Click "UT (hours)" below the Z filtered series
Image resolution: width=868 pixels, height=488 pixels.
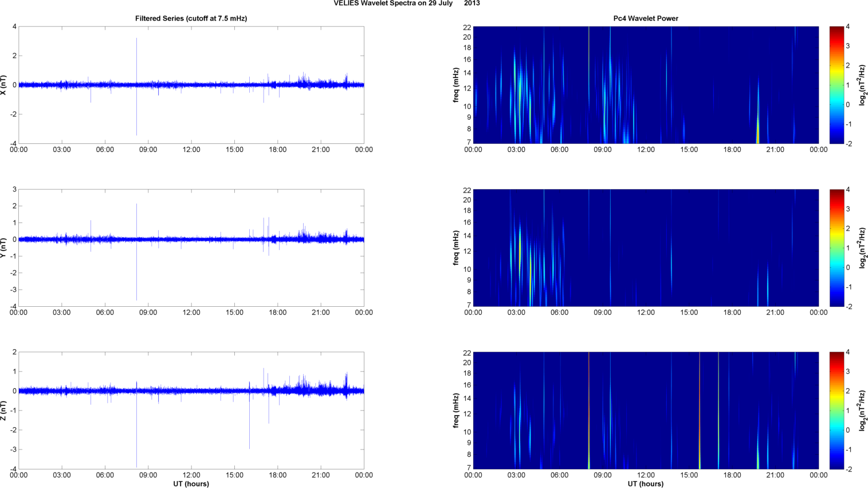pyautogui.click(x=191, y=484)
